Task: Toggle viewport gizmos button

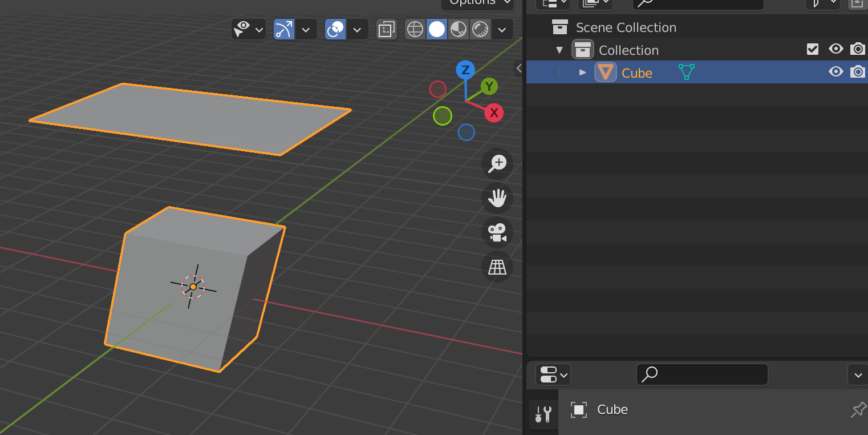Action: 284,29
